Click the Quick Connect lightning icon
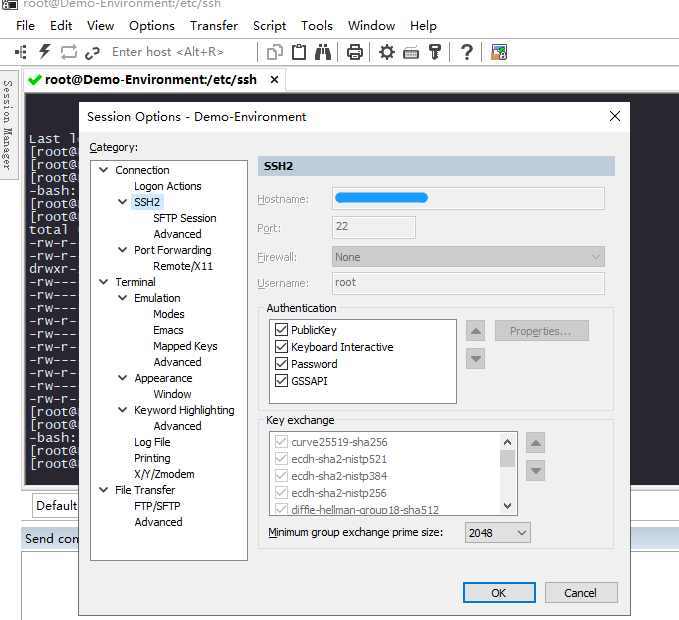 tap(45, 52)
